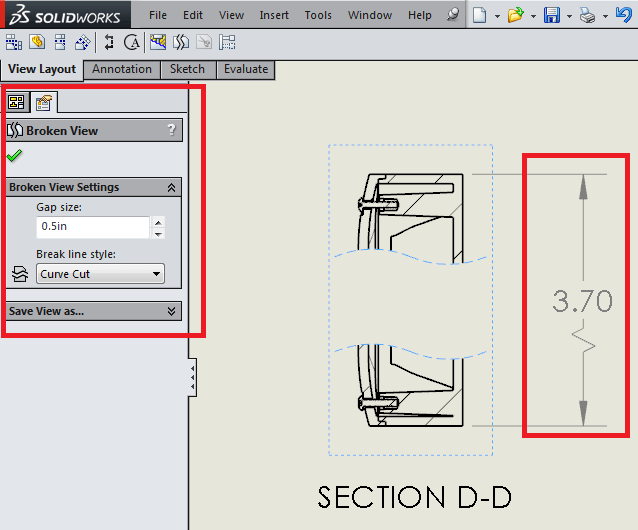Choose the Projected View tool icon
638x530 pixels.
tap(60, 42)
